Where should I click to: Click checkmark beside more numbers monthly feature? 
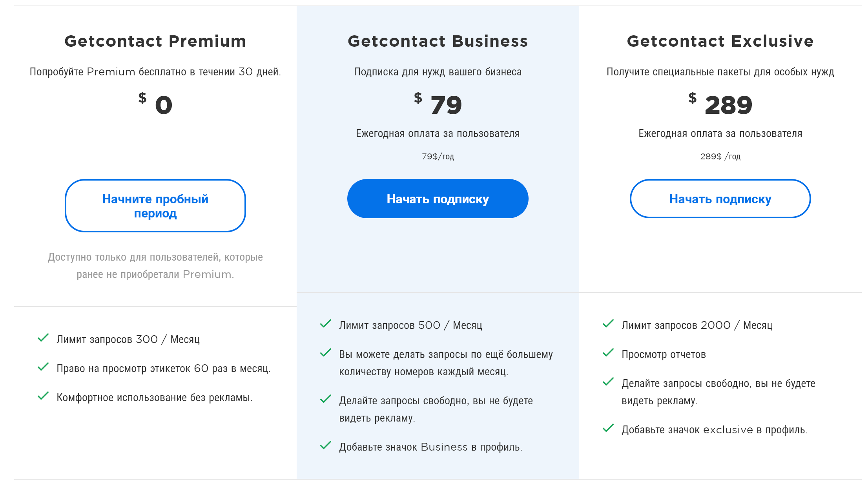pyautogui.click(x=326, y=353)
